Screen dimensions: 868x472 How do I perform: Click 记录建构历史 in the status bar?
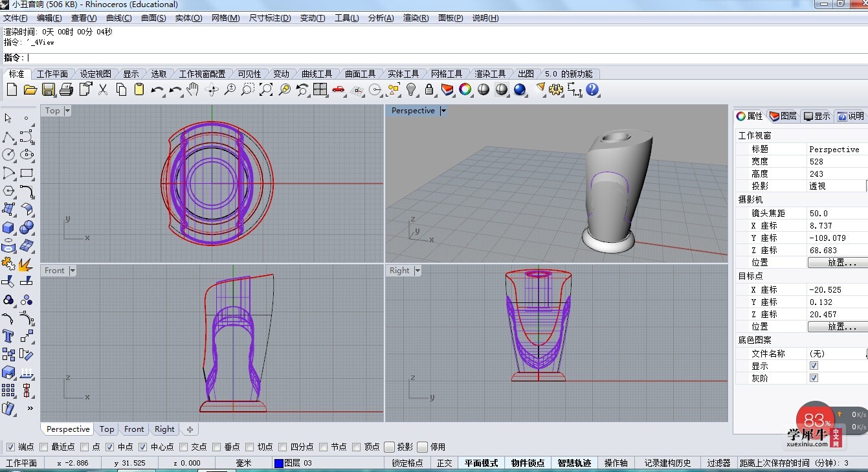pos(667,463)
